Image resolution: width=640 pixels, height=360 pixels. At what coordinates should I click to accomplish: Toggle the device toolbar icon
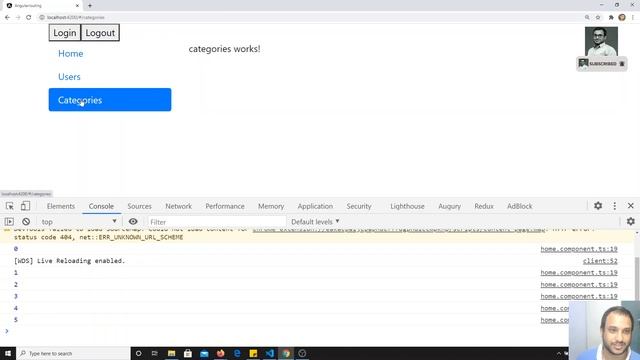25,206
